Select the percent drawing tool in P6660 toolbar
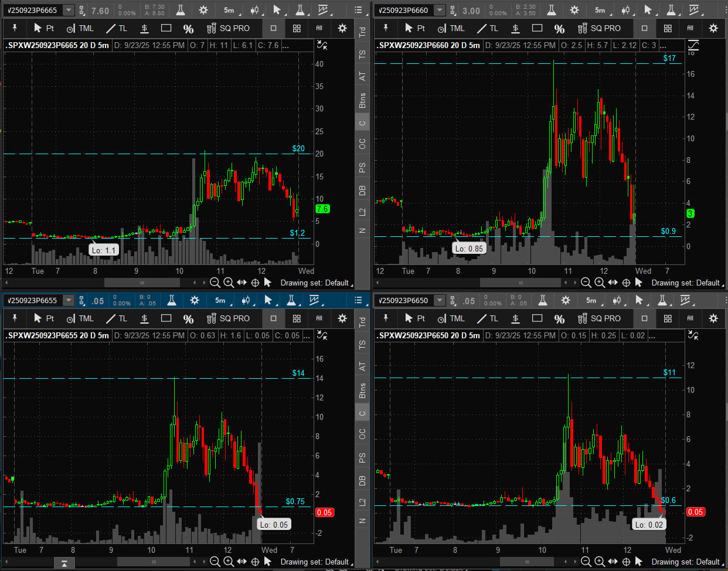 pos(559,28)
